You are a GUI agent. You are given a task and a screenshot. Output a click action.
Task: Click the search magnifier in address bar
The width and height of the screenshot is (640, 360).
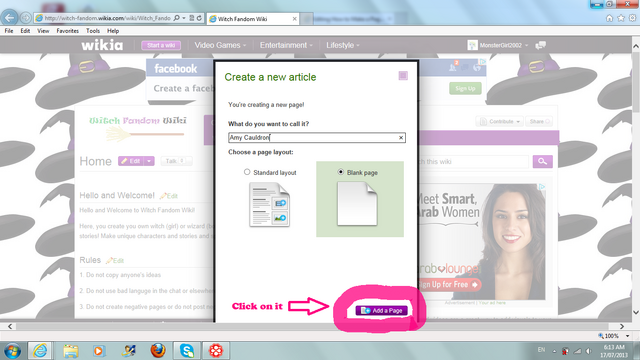click(x=176, y=18)
